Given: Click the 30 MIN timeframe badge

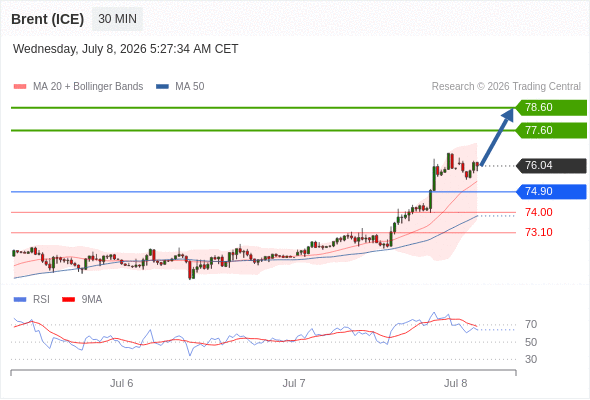Looking at the screenshot, I should pyautogui.click(x=117, y=19).
